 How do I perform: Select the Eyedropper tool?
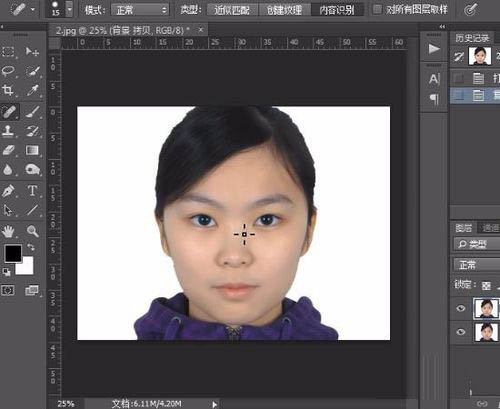pos(32,90)
